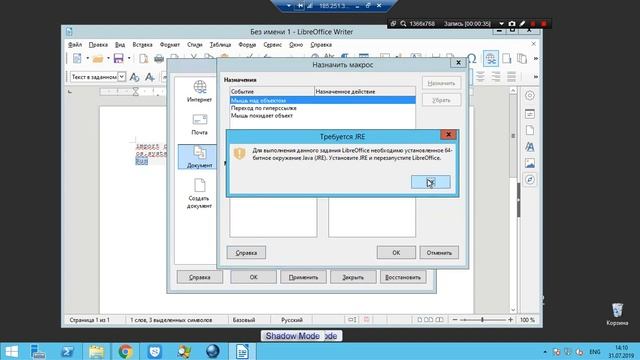Click the Update Selected Style icon
640x360 pixels.
coord(134,77)
